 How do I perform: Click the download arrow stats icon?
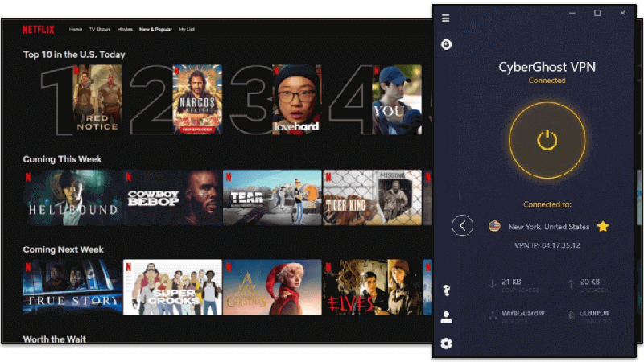click(492, 284)
